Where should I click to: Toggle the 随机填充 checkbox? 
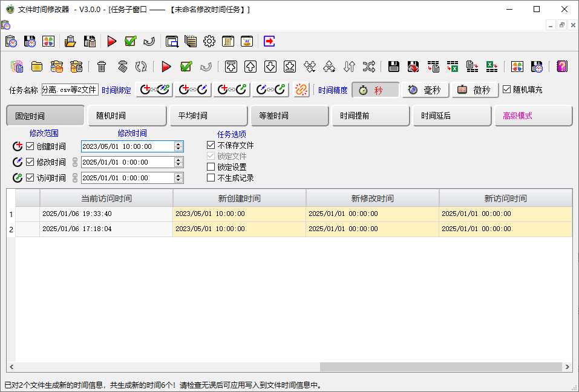click(507, 90)
